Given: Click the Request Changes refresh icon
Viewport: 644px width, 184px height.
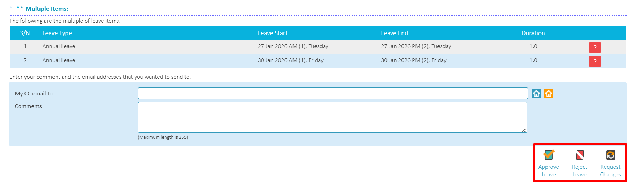Looking at the screenshot, I should [x=610, y=155].
